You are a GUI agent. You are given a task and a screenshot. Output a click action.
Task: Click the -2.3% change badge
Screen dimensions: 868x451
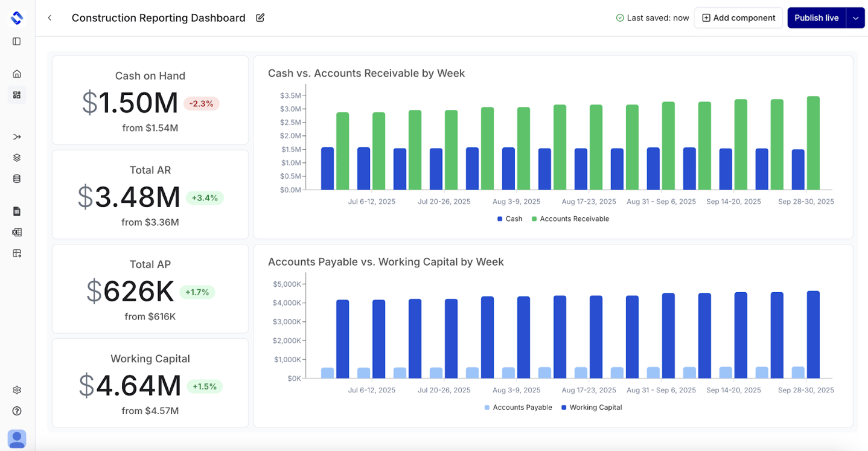[x=201, y=104]
